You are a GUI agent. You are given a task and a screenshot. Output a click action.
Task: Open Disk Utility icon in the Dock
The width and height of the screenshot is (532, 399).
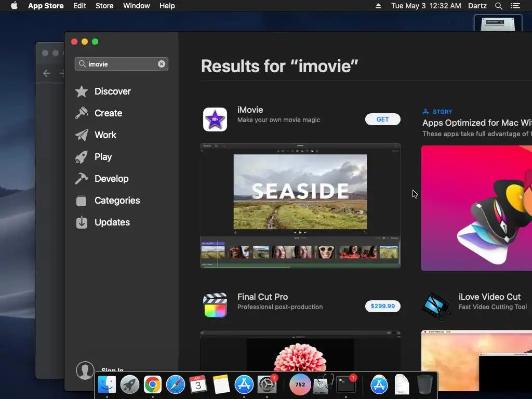[x=323, y=384]
